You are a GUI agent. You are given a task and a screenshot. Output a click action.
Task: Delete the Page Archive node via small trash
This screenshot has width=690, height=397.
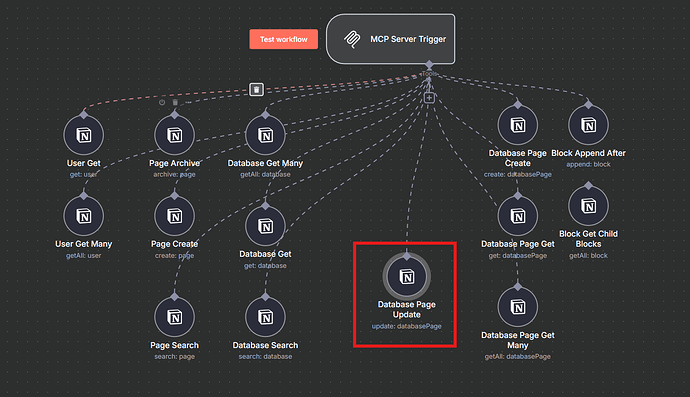pos(175,102)
